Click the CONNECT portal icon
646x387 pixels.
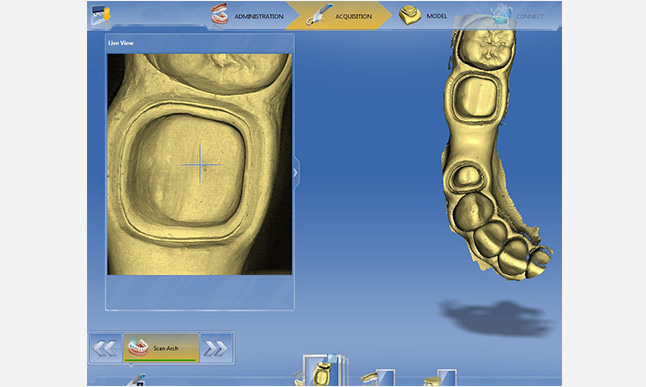(x=501, y=14)
